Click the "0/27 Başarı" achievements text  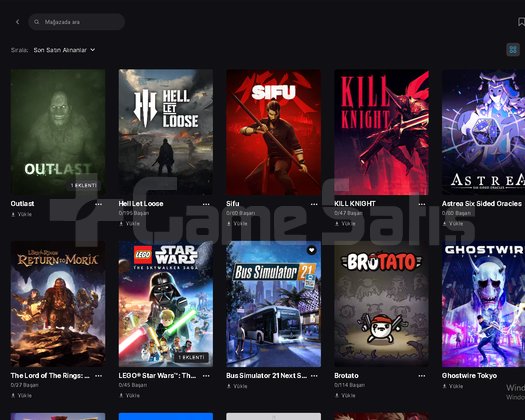[24, 385]
